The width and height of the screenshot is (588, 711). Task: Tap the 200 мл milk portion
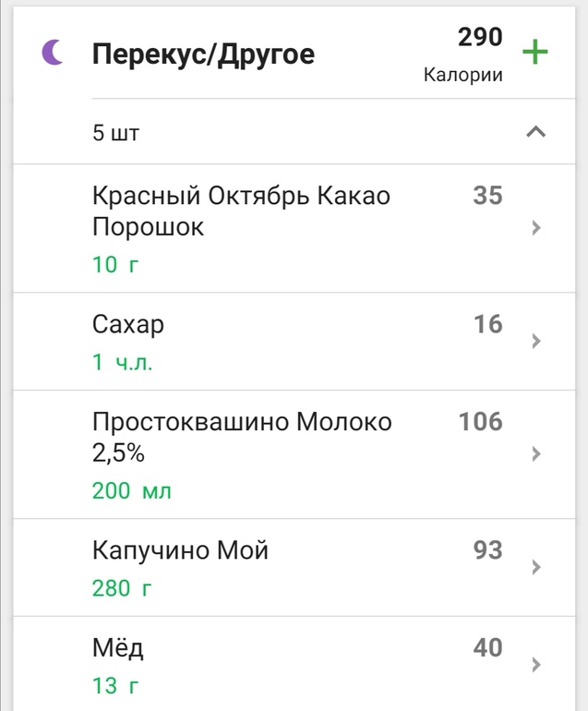(131, 491)
